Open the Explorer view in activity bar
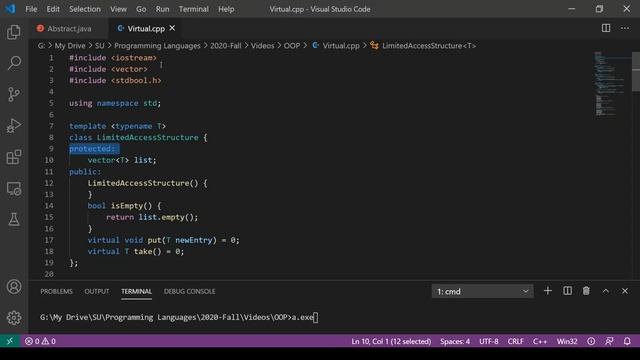 coord(14,32)
